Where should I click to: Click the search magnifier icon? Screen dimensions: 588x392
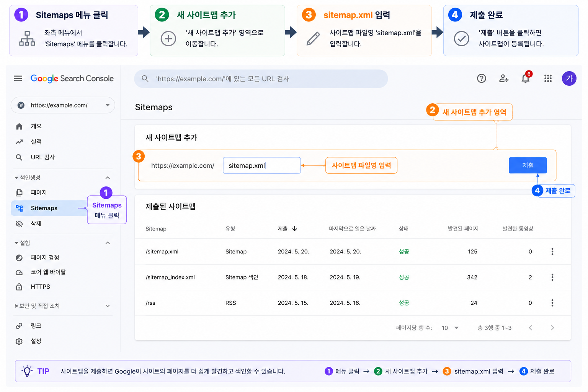point(145,78)
